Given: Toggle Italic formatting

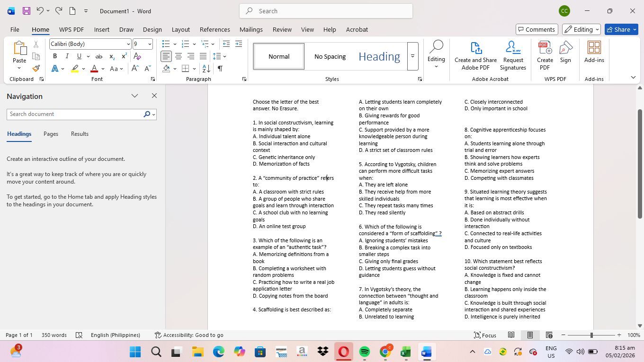Looking at the screenshot, I should point(67,56).
